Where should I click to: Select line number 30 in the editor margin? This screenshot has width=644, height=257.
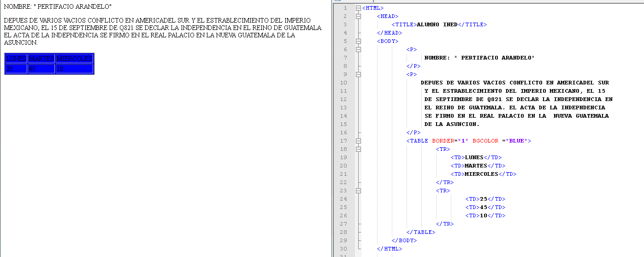(343, 249)
